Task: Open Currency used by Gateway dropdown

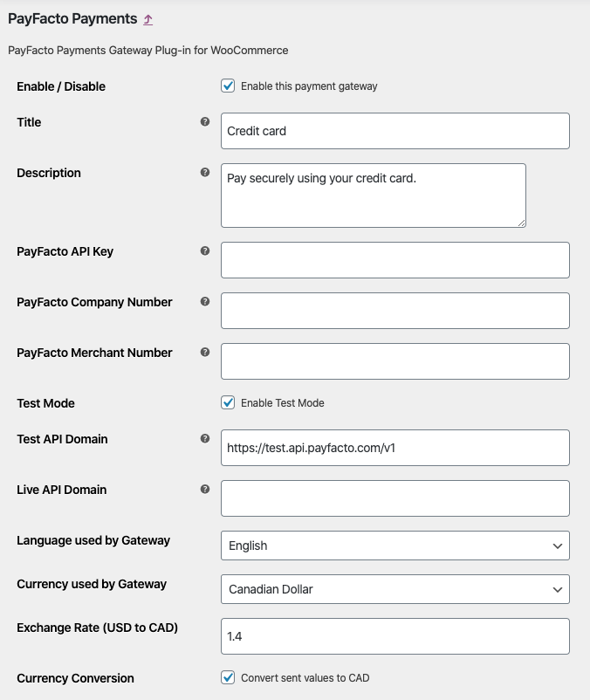Action: point(394,589)
